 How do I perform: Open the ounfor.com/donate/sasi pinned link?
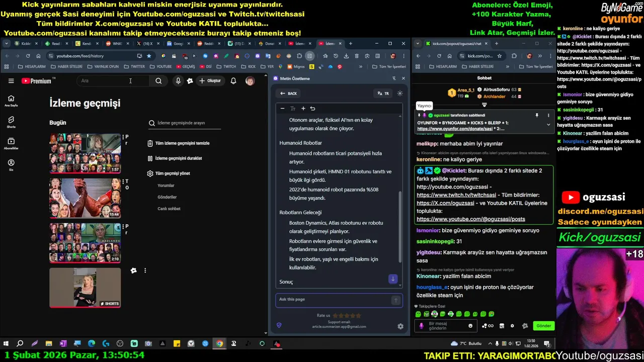(455, 129)
